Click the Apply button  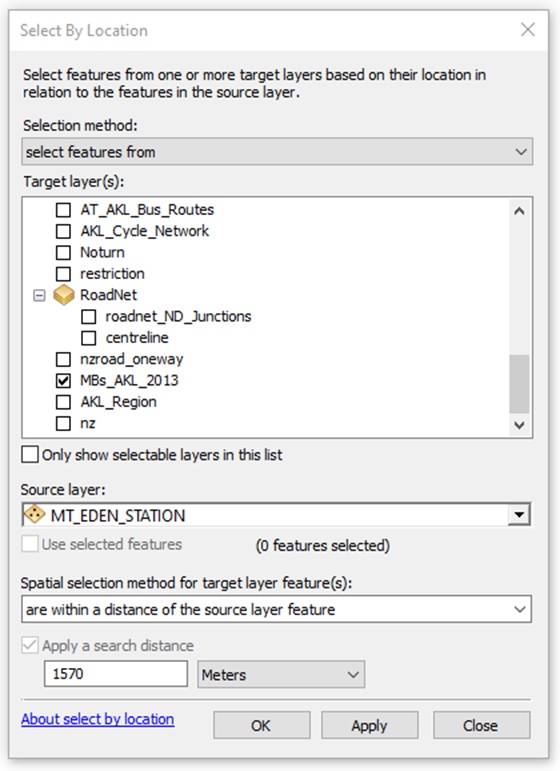[x=370, y=725]
